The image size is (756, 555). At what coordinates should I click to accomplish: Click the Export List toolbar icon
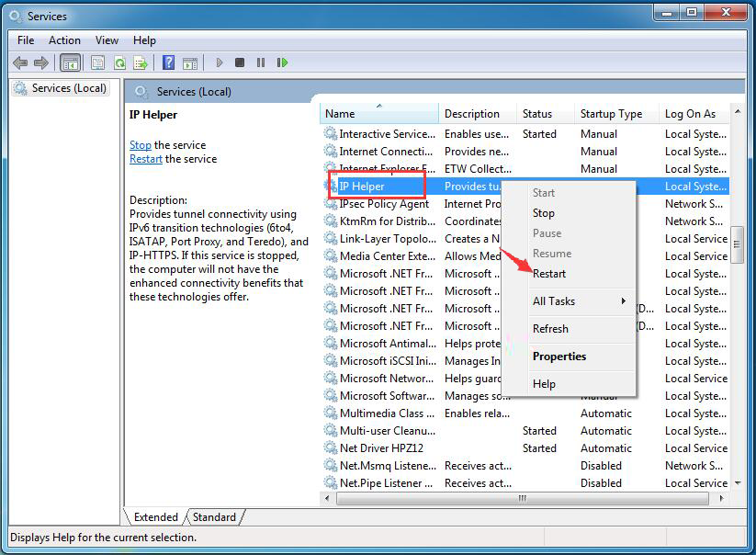click(141, 62)
